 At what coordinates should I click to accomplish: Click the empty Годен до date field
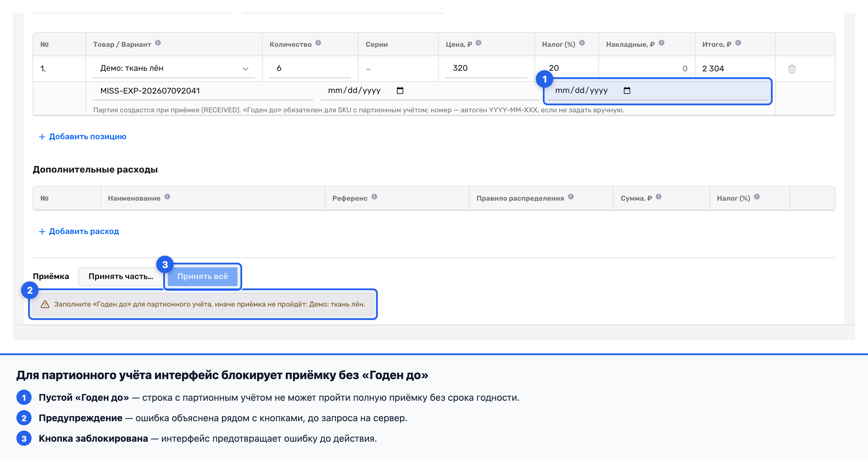click(657, 91)
